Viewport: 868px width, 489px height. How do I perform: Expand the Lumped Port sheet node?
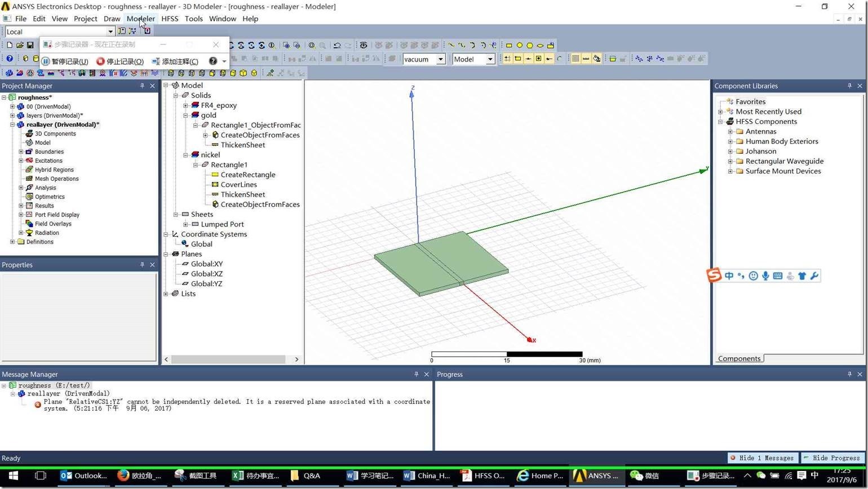(x=185, y=224)
